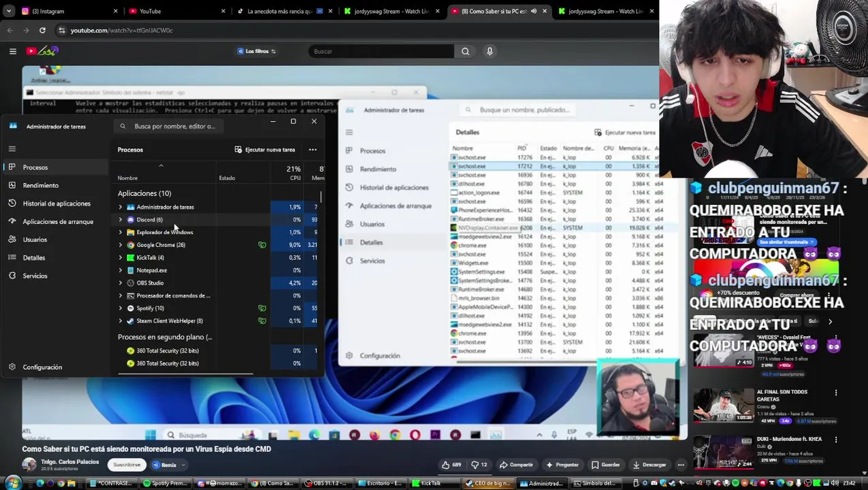Click the channel avatar of Tnlgo. Carlos Palacios
The image size is (868, 490).
(29, 465)
